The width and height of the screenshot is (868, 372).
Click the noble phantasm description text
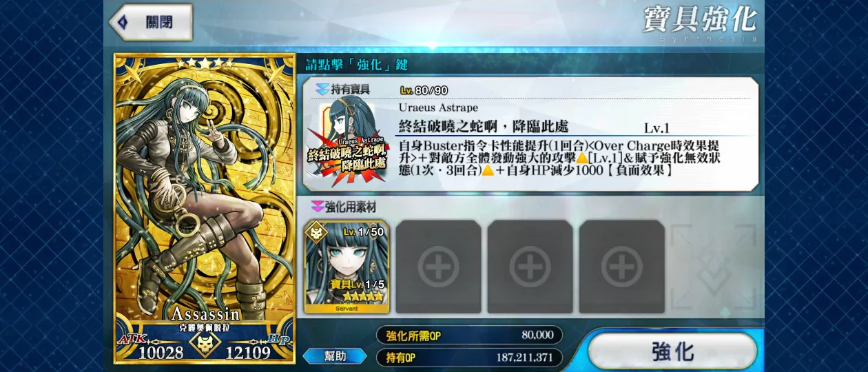(x=559, y=158)
